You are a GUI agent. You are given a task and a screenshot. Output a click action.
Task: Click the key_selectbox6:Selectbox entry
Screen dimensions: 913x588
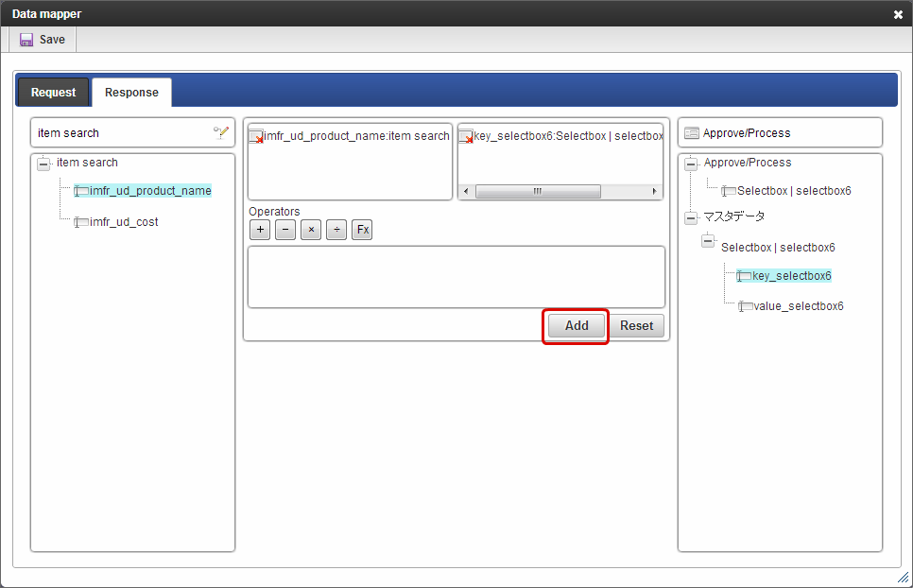568,136
